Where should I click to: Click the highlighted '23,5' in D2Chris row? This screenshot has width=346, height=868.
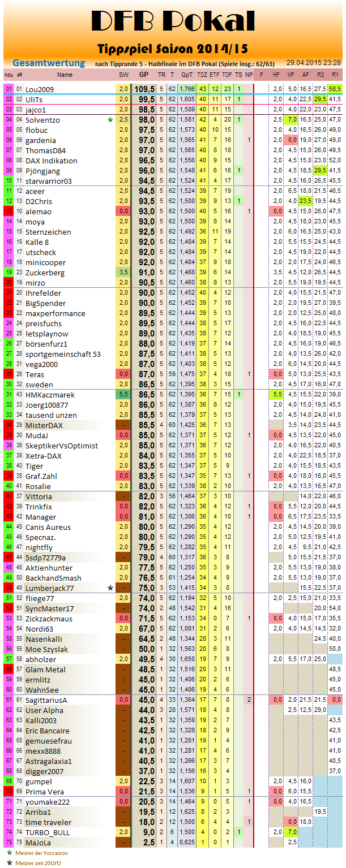click(x=306, y=201)
